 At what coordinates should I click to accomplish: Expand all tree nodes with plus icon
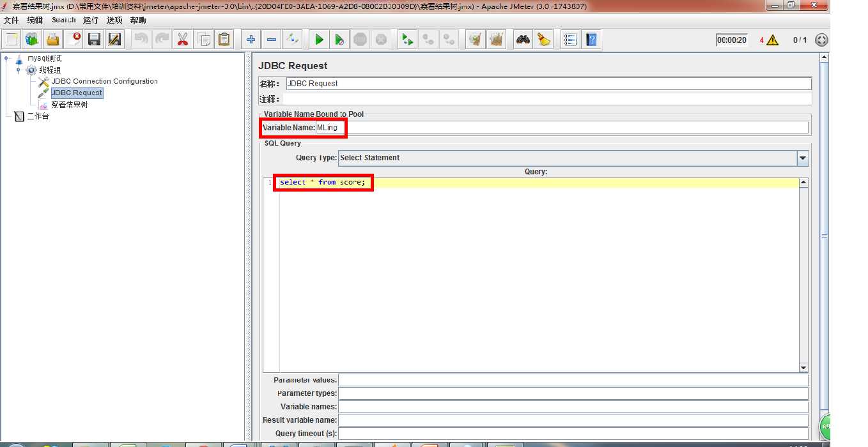(251, 40)
